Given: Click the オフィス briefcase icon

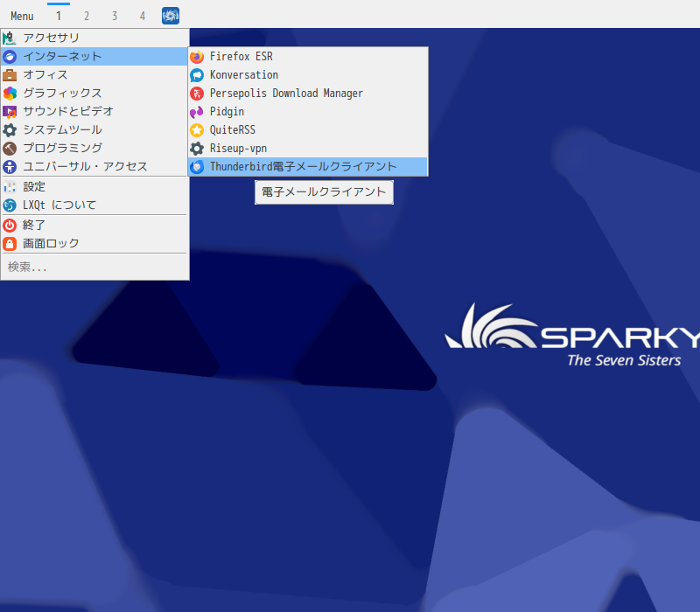Looking at the screenshot, I should [x=10, y=74].
